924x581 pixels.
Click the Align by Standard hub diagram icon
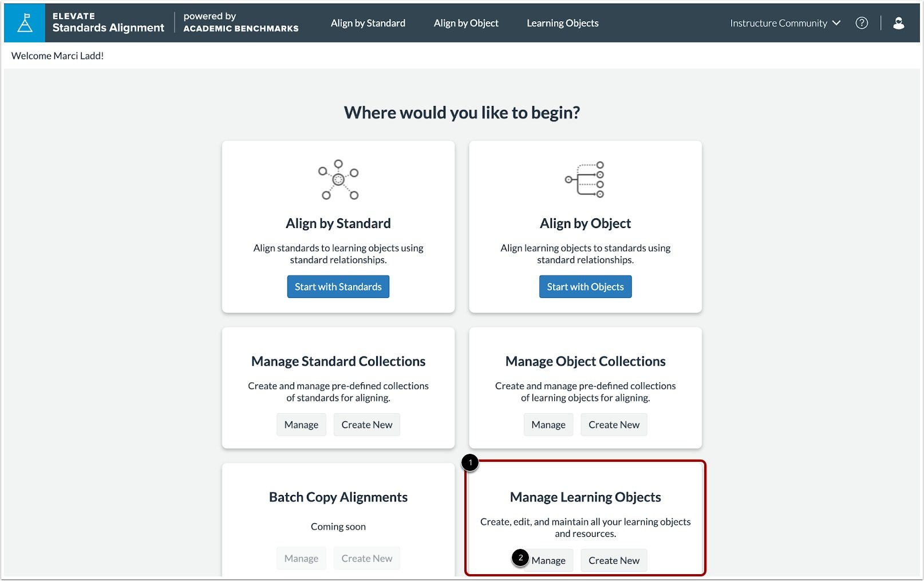tap(338, 180)
